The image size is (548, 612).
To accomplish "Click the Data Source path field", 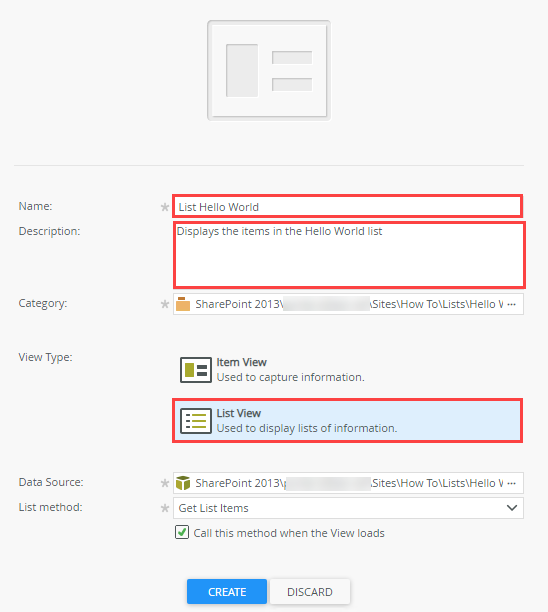I will tap(348, 483).
